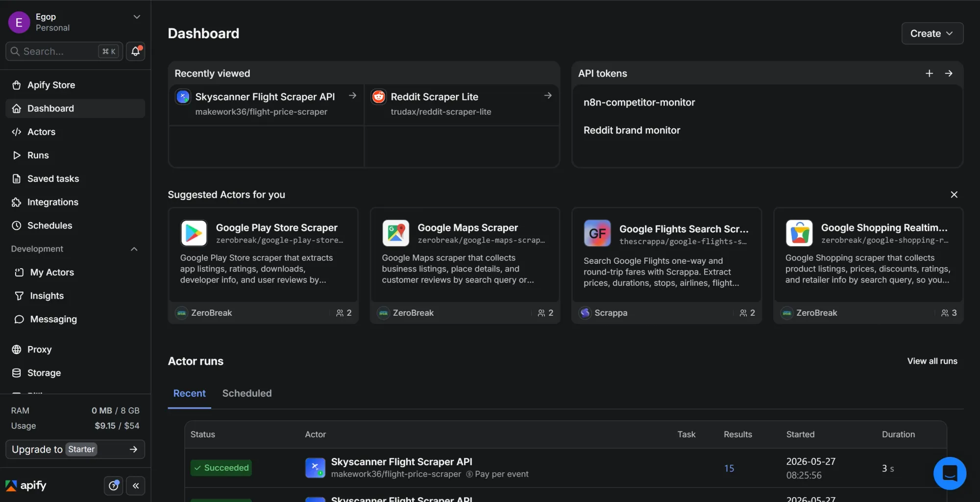This screenshot has height=502, width=980.
Task: Click the Saved tasks document icon
Action: tap(17, 179)
